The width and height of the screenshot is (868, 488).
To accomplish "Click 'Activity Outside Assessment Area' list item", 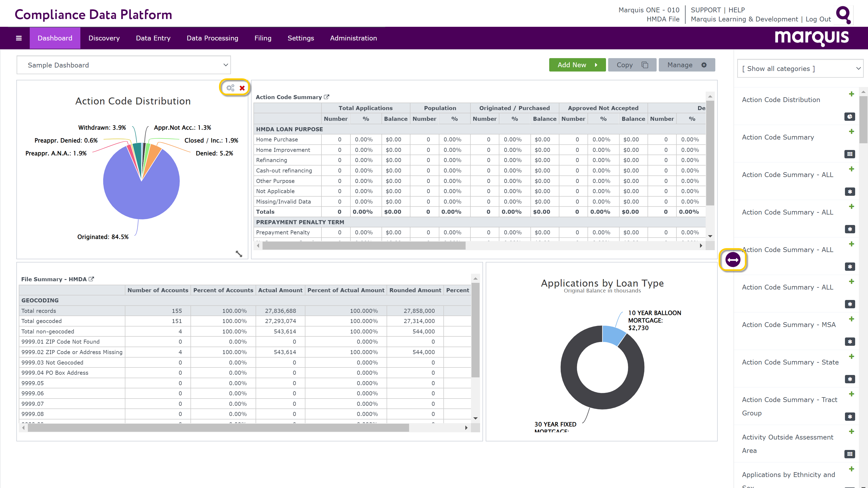I will click(x=787, y=444).
